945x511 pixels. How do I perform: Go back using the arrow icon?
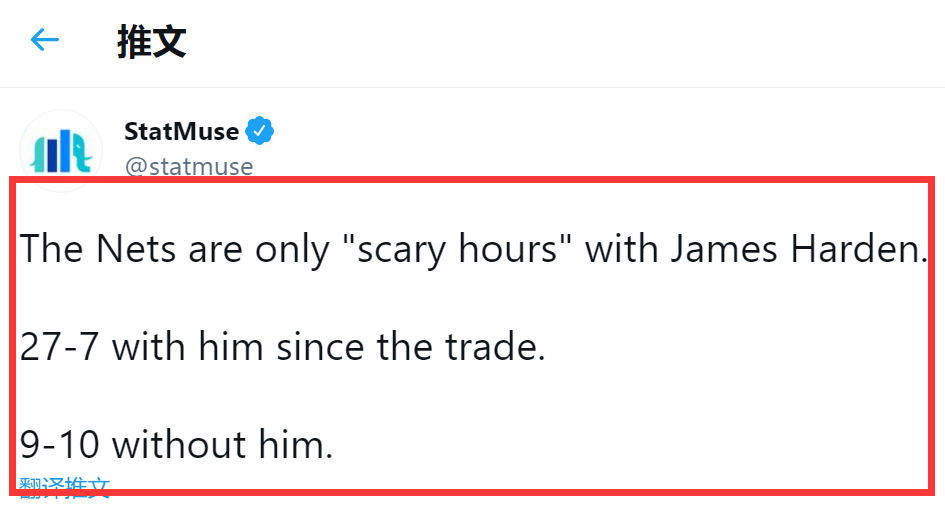point(45,41)
